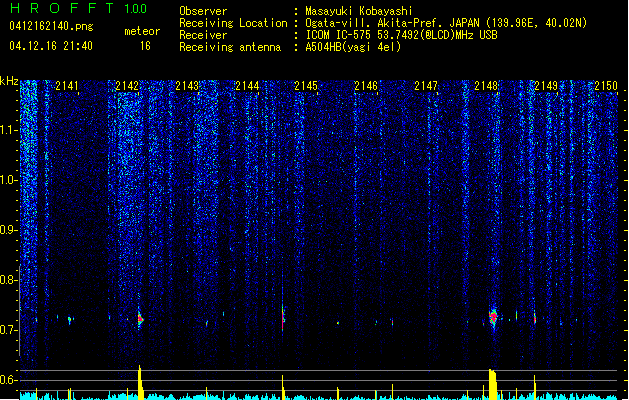The height and width of the screenshot is (400, 629).
Task: Click the 0.7 frequency axis label
Action: coord(9,330)
